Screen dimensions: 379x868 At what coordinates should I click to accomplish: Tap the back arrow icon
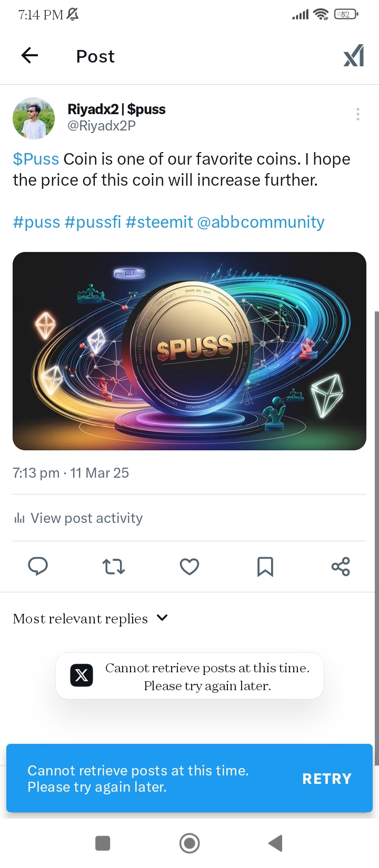[29, 55]
